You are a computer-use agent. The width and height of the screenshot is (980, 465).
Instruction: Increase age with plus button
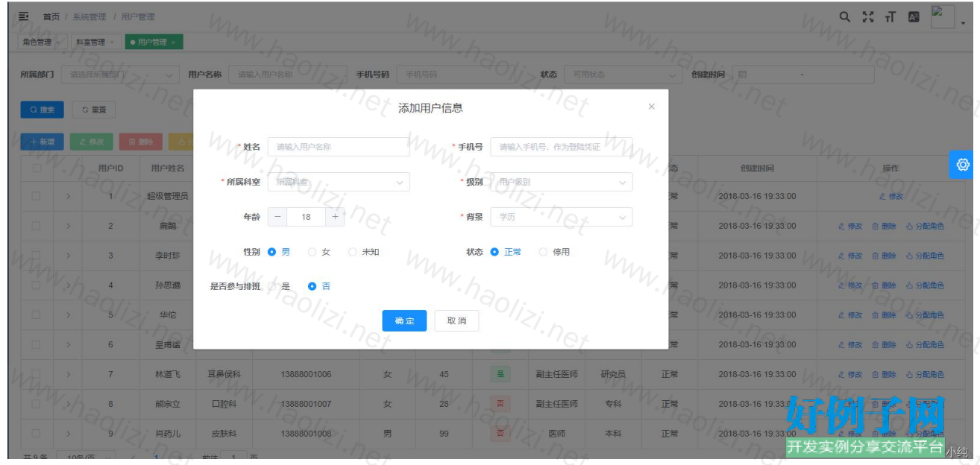[336, 217]
